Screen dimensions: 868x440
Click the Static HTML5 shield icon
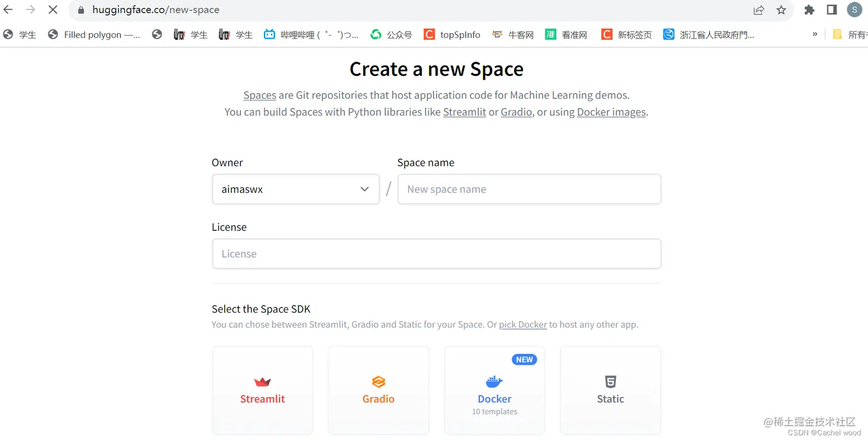(x=610, y=382)
